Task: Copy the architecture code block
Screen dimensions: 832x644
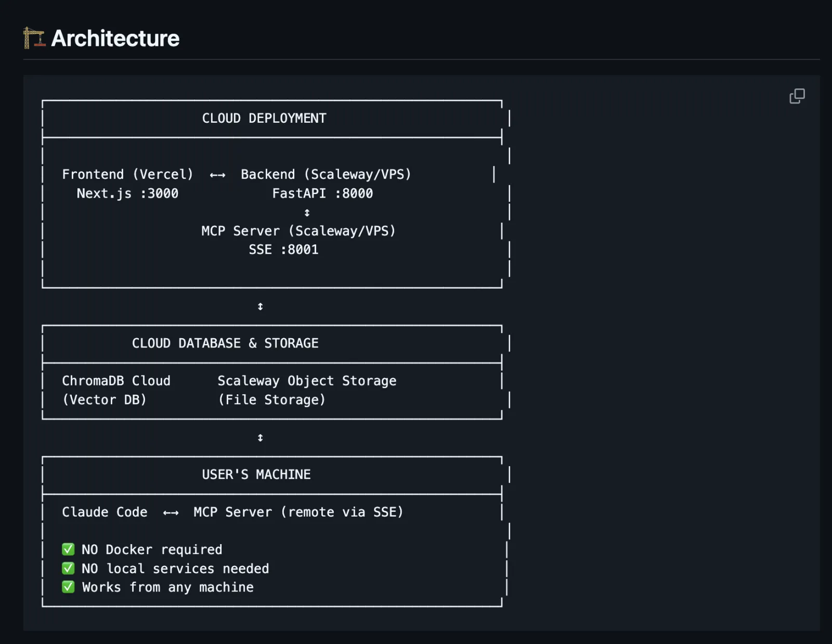Action: click(797, 96)
